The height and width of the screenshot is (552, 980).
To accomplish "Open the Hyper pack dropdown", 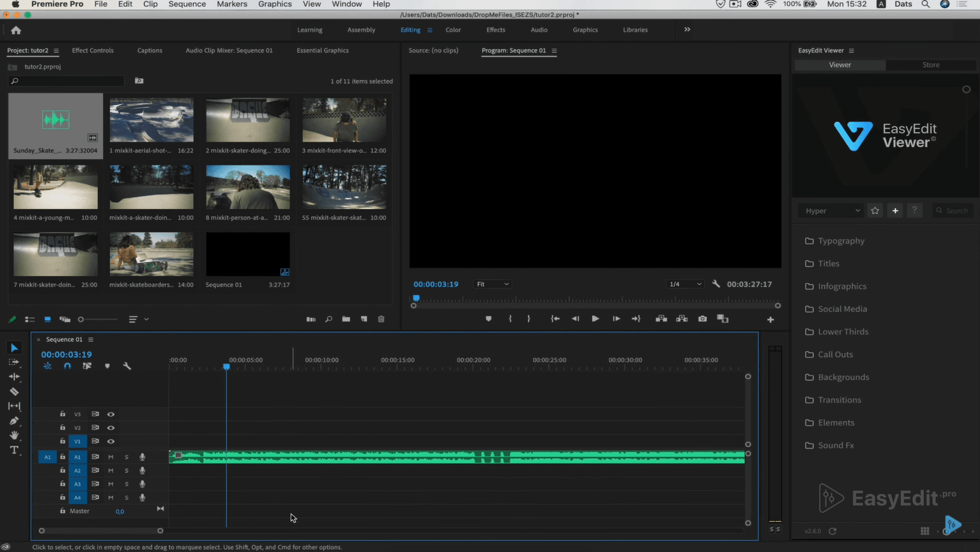I will point(831,211).
